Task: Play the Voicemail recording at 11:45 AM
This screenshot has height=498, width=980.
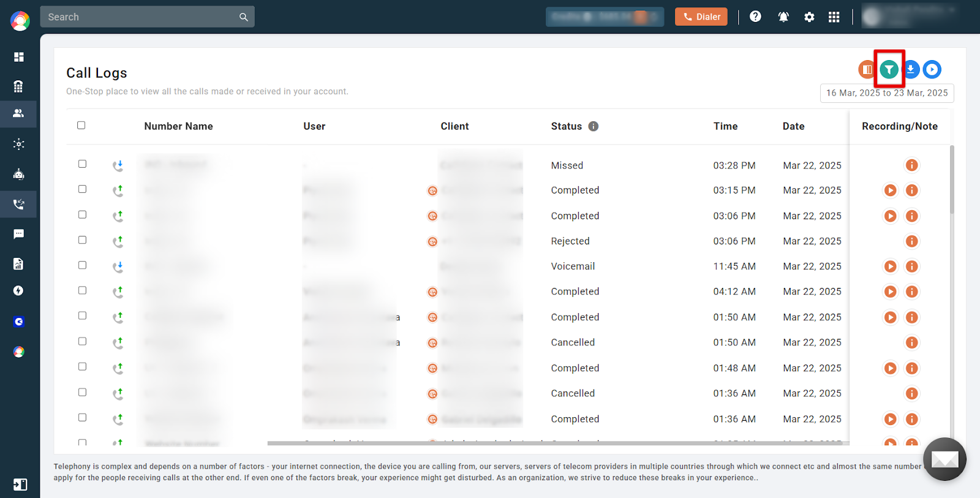Action: (x=890, y=266)
